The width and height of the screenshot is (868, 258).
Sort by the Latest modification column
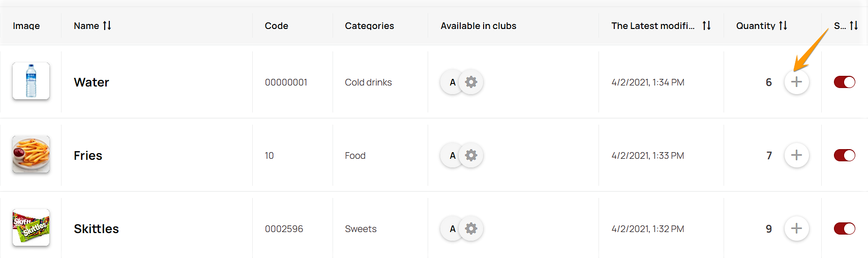click(706, 25)
